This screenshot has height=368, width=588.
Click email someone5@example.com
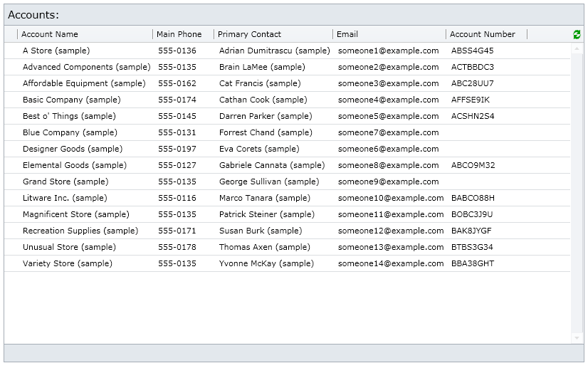click(388, 116)
